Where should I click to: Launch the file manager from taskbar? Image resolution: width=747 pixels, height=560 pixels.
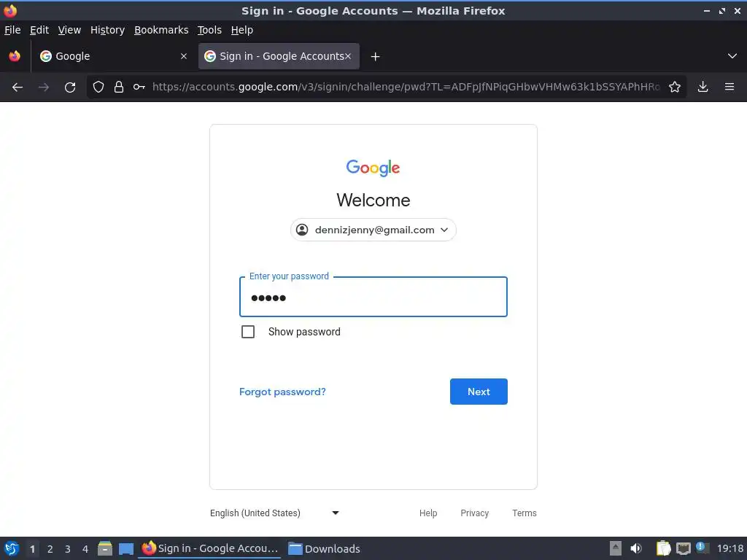(105, 548)
